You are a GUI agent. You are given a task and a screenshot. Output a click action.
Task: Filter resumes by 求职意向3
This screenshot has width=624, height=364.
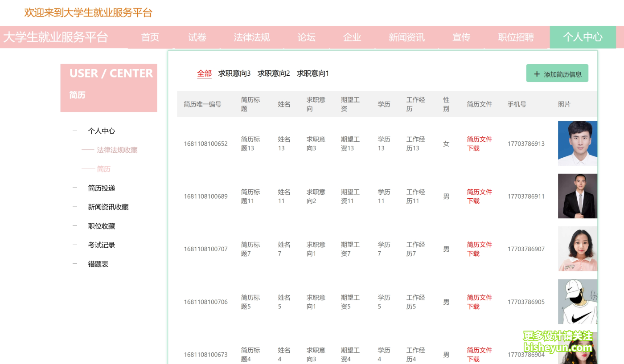point(234,74)
